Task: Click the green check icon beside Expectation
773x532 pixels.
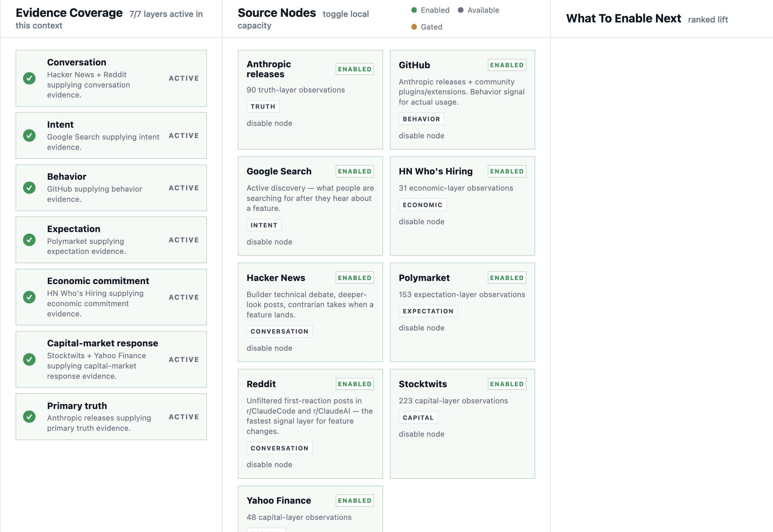Action: point(29,240)
